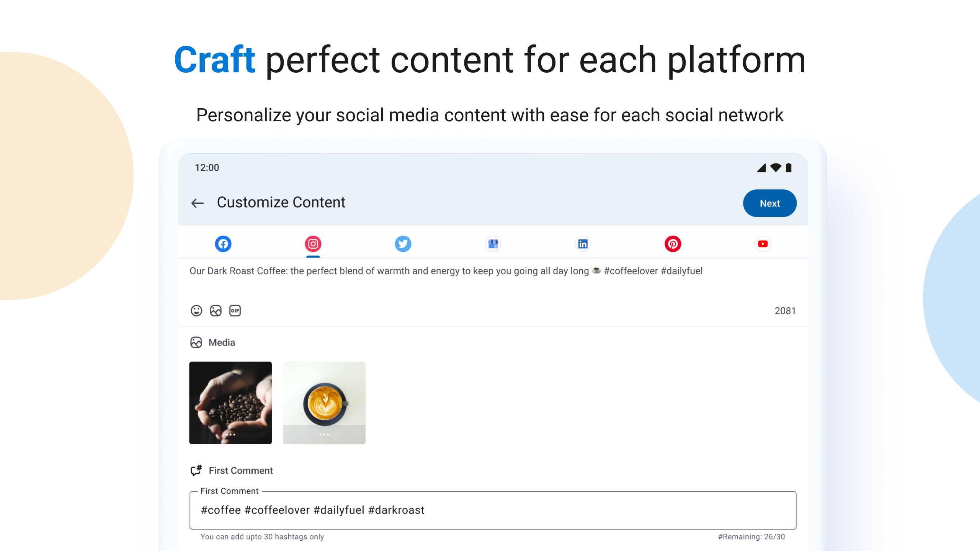
Task: Open the Twitter tab
Action: pos(403,244)
